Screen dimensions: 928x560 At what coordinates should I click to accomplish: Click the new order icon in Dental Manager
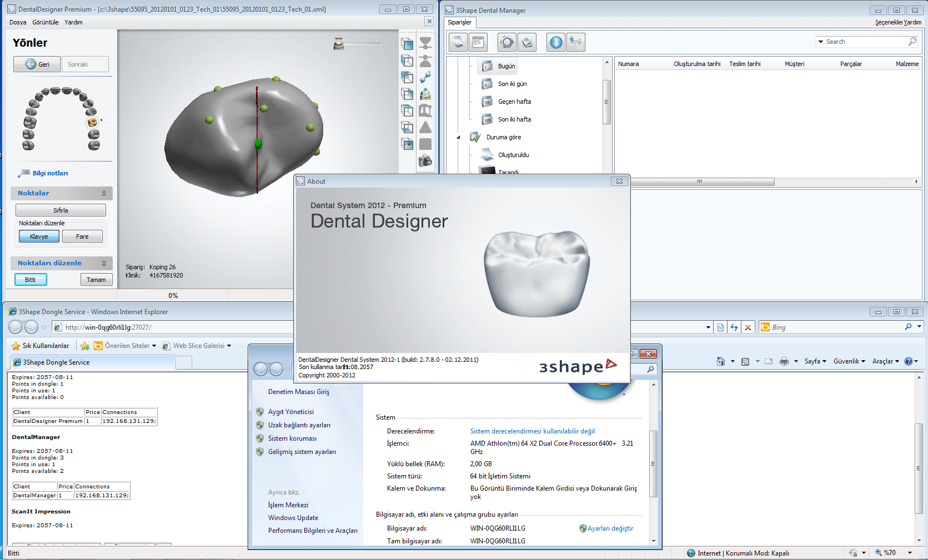pos(458,42)
